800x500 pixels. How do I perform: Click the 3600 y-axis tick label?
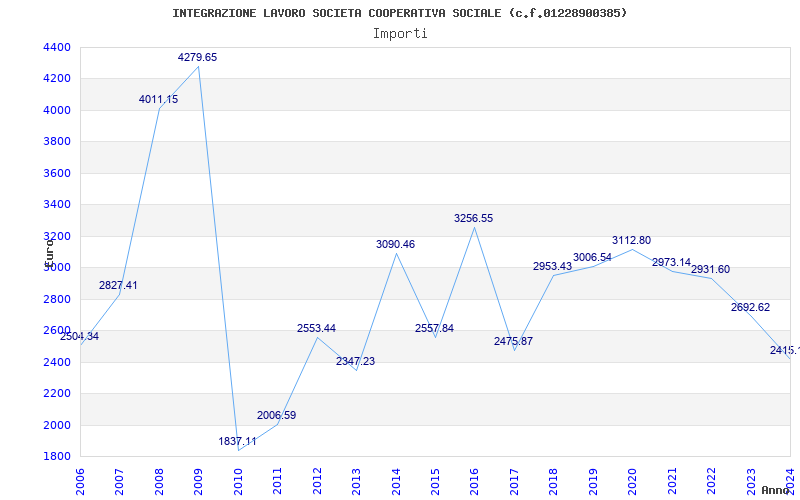click(x=57, y=174)
